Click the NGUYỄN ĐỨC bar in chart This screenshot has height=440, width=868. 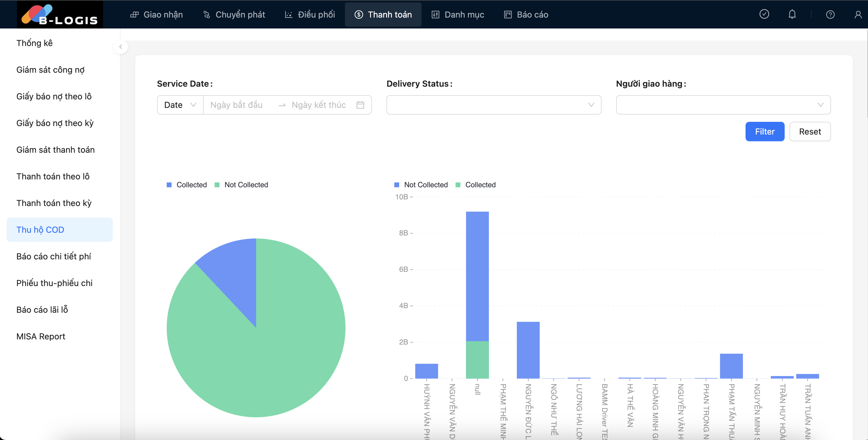[528, 350]
